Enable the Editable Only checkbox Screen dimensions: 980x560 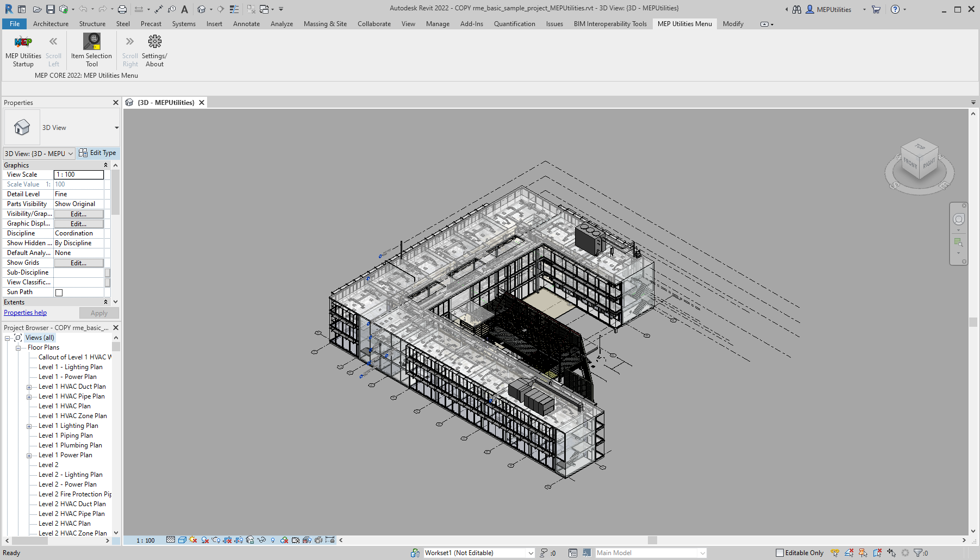tap(779, 553)
